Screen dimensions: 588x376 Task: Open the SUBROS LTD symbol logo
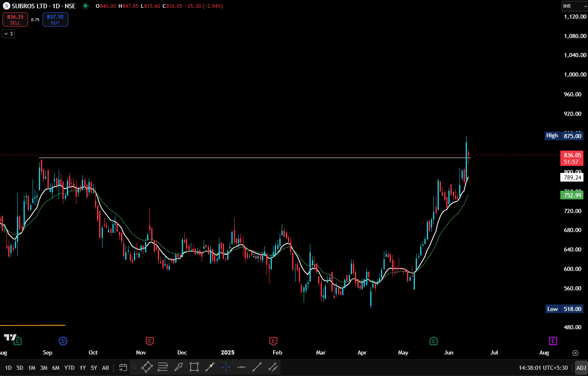point(6,6)
